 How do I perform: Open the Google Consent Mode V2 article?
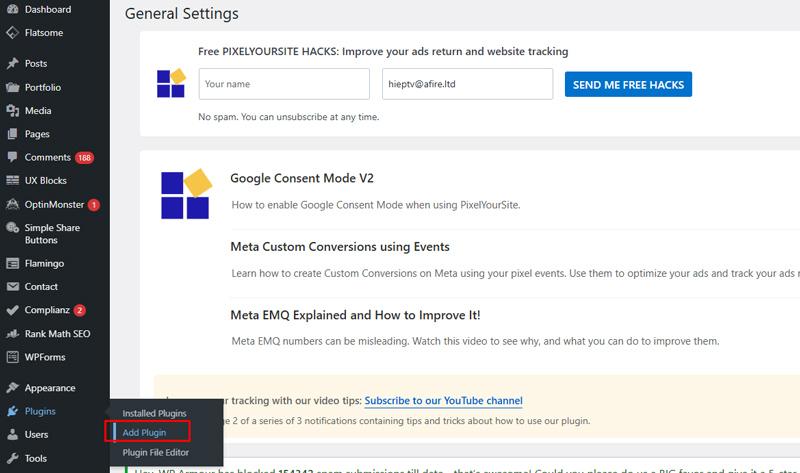tap(301, 179)
